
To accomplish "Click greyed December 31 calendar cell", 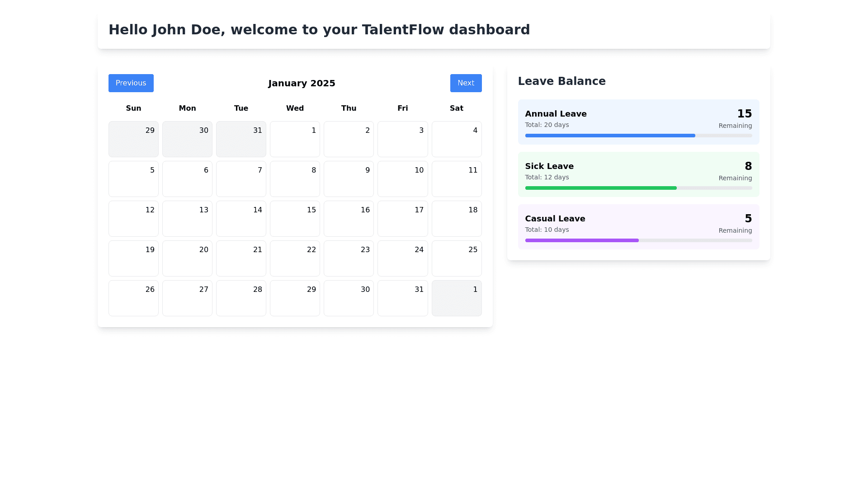I will coord(241,139).
